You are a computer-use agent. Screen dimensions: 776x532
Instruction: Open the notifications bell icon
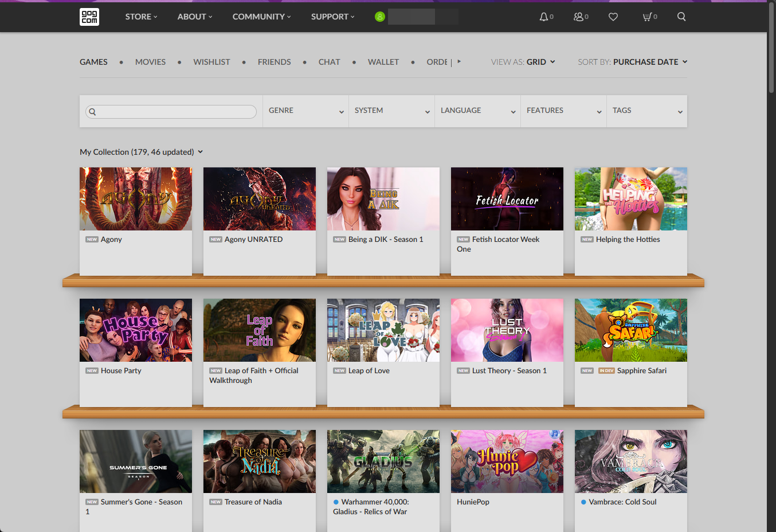tap(543, 17)
